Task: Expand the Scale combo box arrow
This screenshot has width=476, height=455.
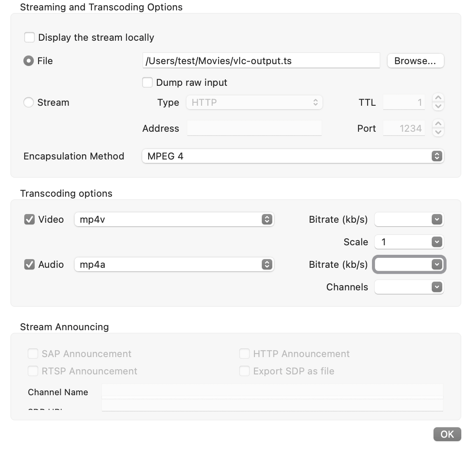Action: [437, 242]
